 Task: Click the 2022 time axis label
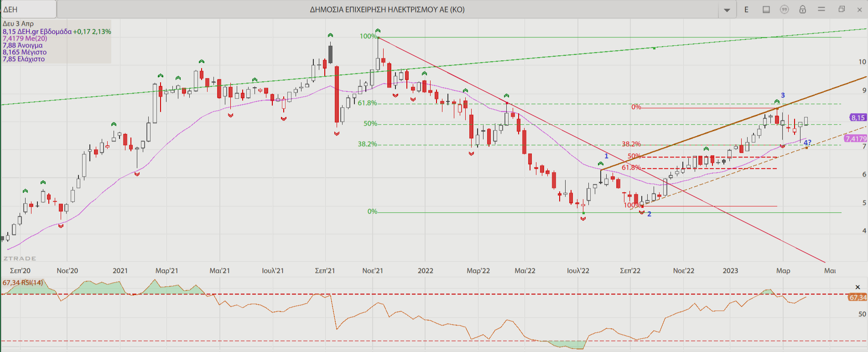pos(426,271)
